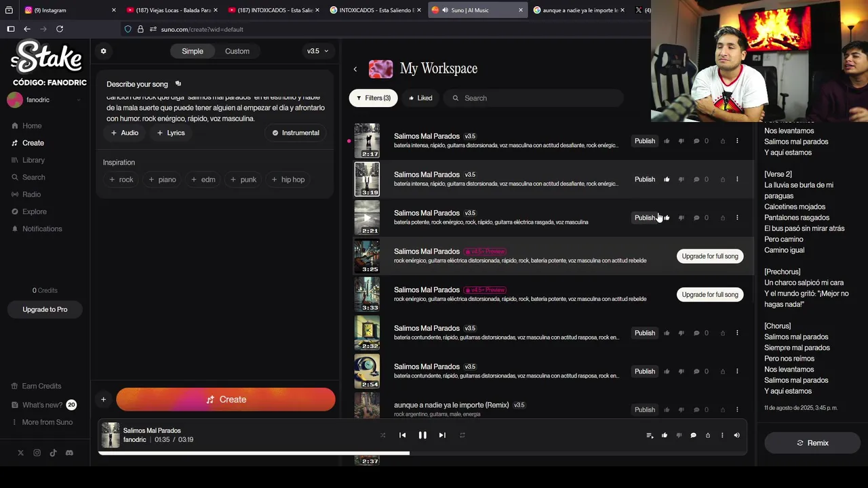Add the punk inspiration tag
The width and height of the screenshot is (868, 488).
coord(243,180)
